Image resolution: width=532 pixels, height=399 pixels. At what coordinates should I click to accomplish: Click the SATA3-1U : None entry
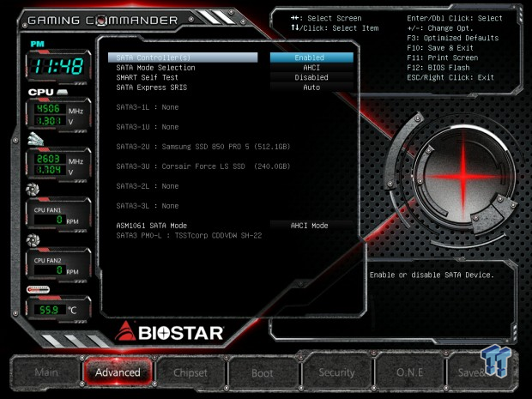click(148, 127)
